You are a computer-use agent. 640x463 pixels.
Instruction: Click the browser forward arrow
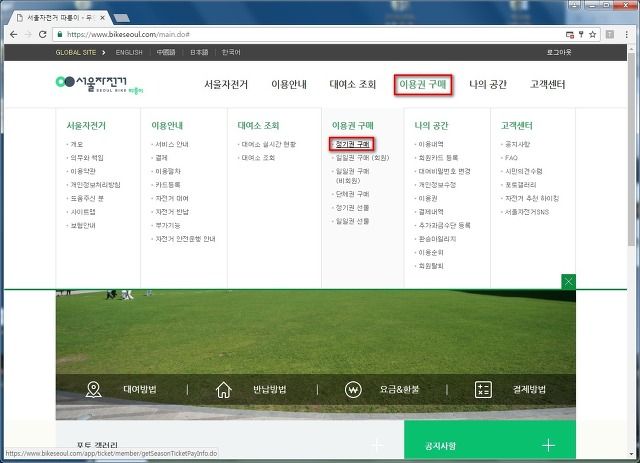click(x=28, y=34)
